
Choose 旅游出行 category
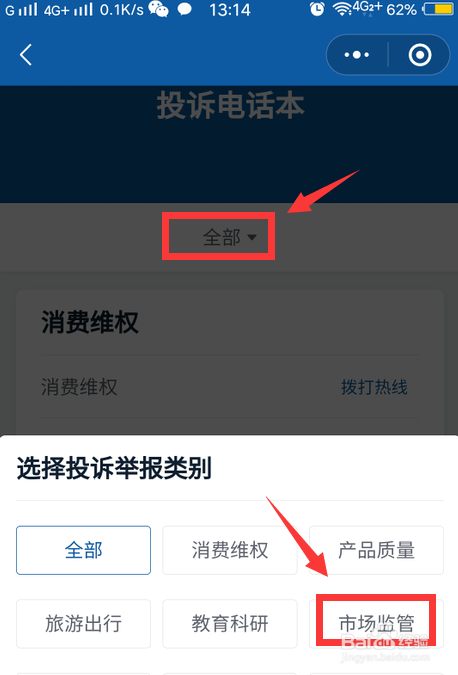click(x=84, y=623)
